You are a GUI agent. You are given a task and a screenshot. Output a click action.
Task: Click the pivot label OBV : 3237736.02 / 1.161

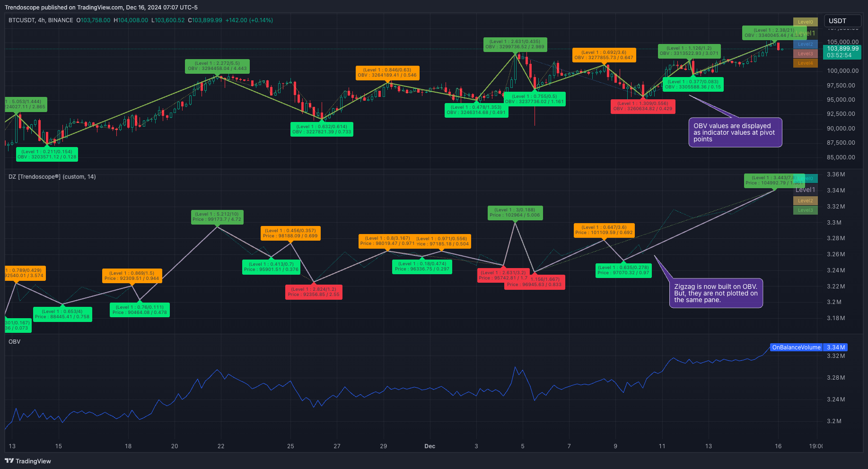point(535,99)
